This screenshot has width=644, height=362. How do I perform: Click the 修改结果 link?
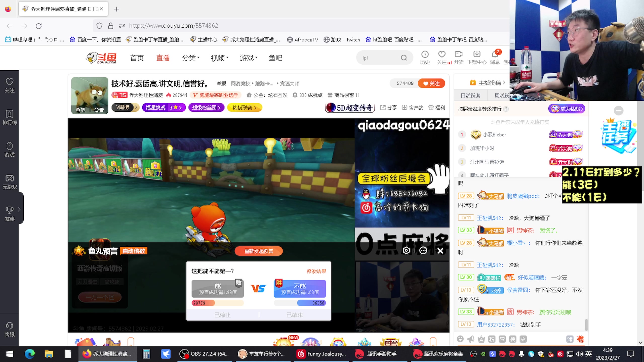coord(316,271)
